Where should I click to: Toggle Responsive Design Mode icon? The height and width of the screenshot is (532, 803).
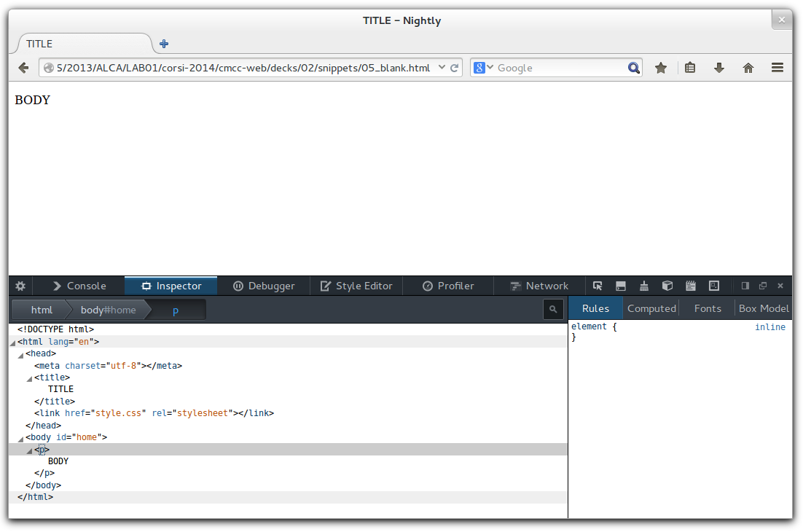pos(714,286)
